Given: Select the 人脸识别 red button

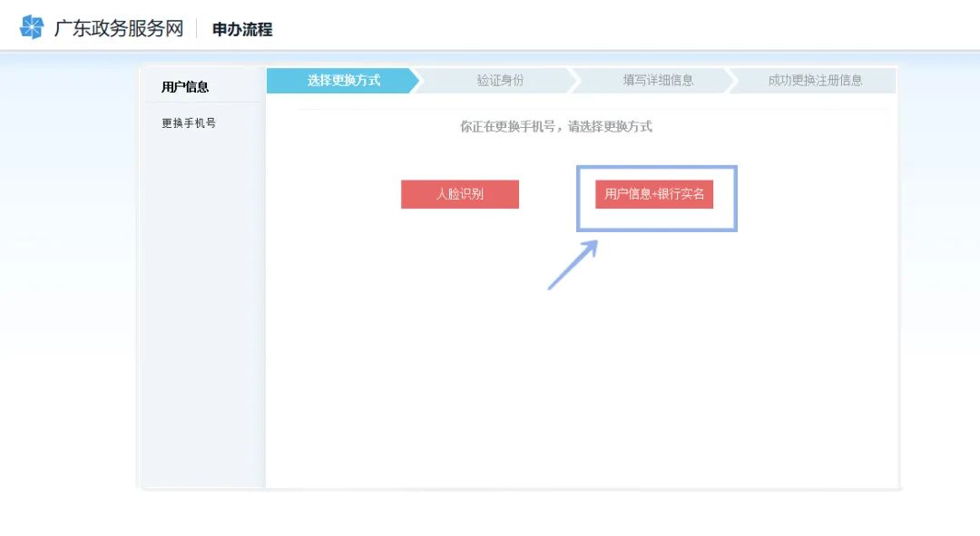Looking at the screenshot, I should tap(459, 194).
